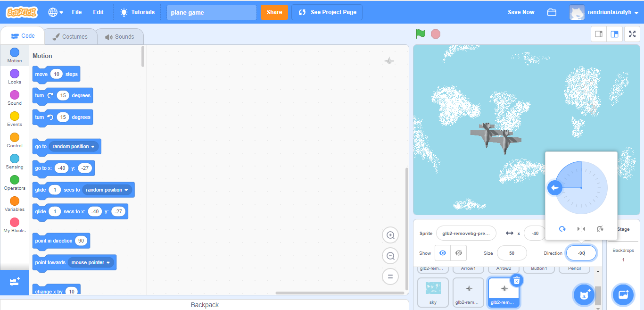Open the Backpack panel

205,305
